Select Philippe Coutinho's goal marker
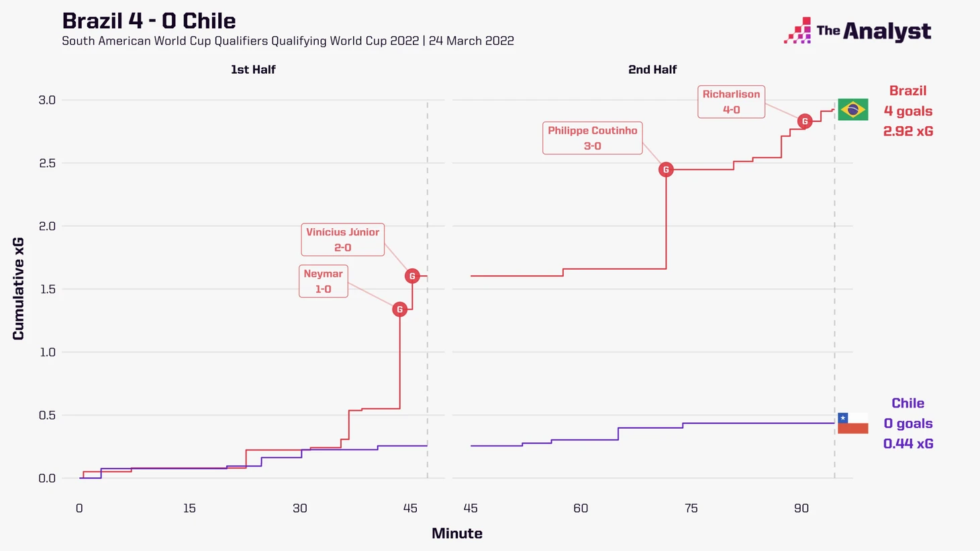980x551 pixels. coord(666,170)
